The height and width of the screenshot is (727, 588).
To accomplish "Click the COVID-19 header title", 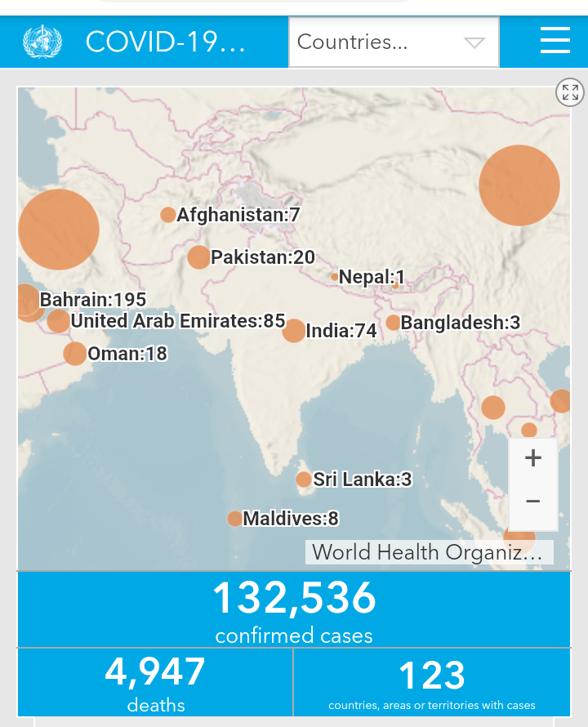I will tap(166, 42).
